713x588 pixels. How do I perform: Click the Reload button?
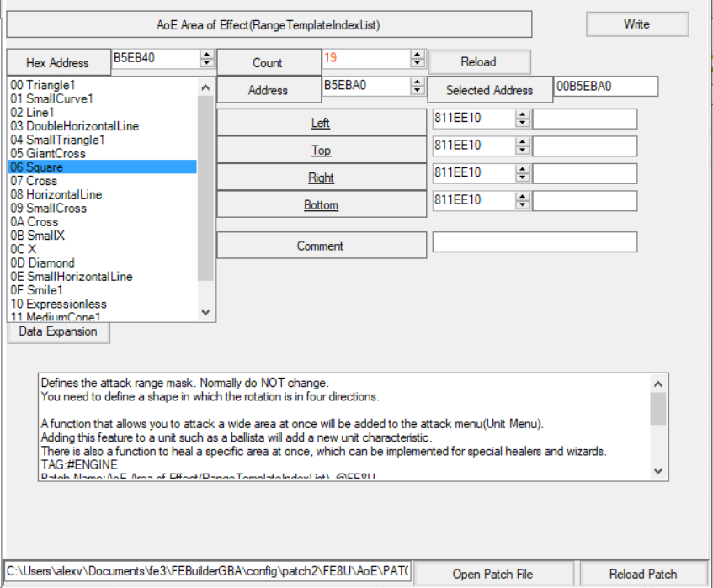point(479,61)
